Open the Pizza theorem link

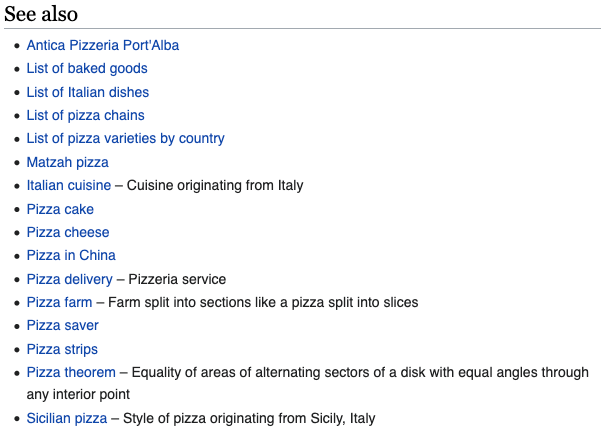[71, 372]
